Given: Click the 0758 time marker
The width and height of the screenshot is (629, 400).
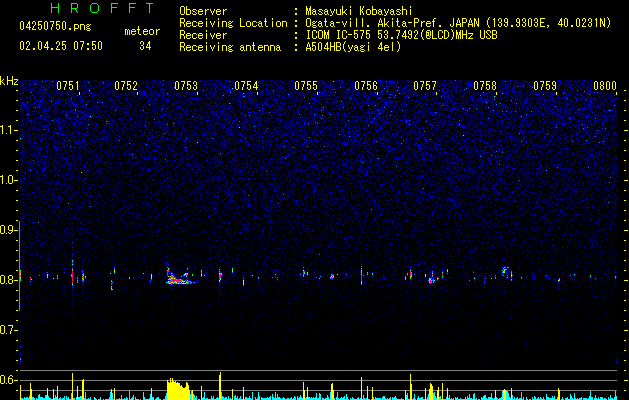Looking at the screenshot, I should coord(485,86).
